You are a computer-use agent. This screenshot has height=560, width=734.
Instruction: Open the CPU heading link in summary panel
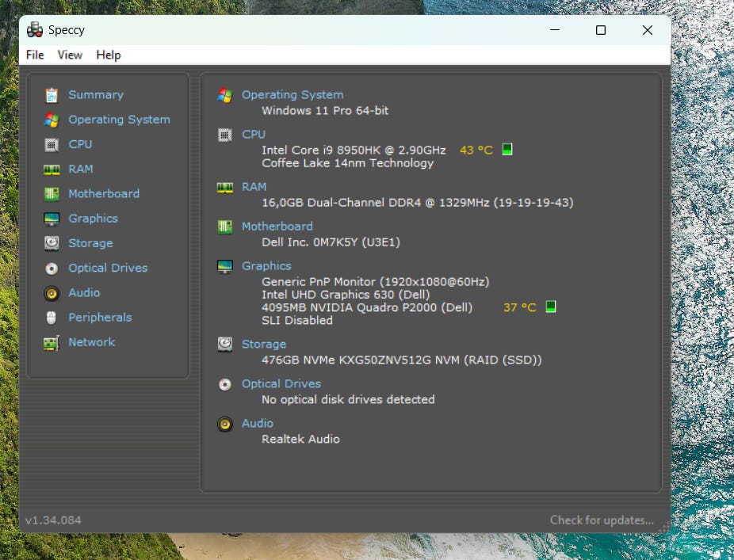point(254,135)
